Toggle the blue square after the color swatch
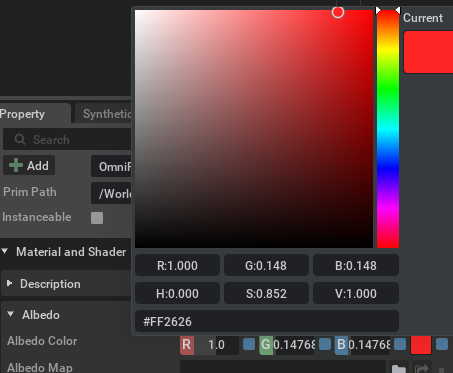Image resolution: width=453 pixels, height=373 pixels. coord(442,344)
